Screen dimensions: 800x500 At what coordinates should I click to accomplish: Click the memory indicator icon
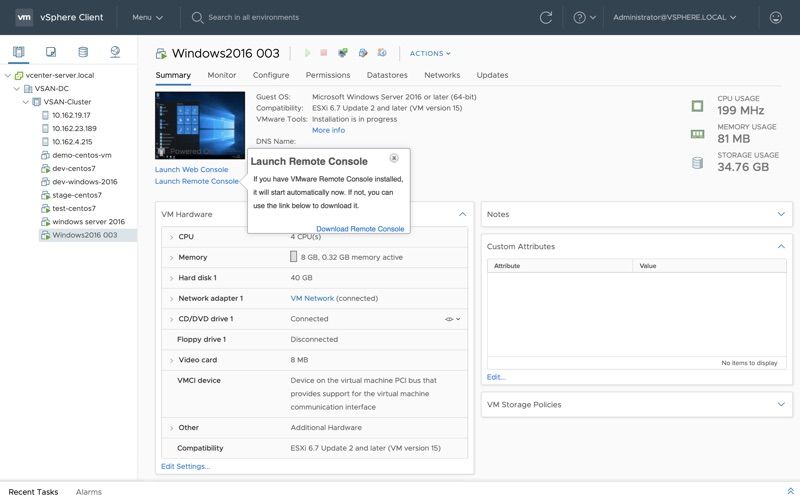(x=293, y=257)
